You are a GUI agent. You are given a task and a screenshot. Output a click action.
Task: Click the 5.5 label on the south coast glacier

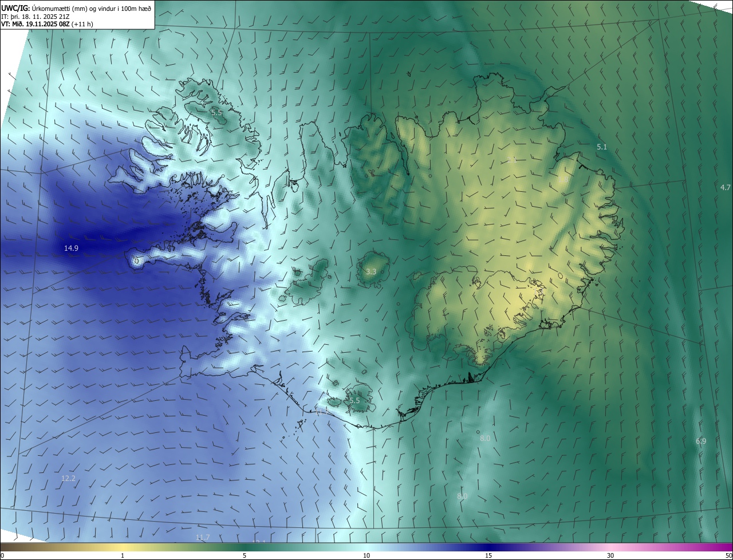[354, 401]
